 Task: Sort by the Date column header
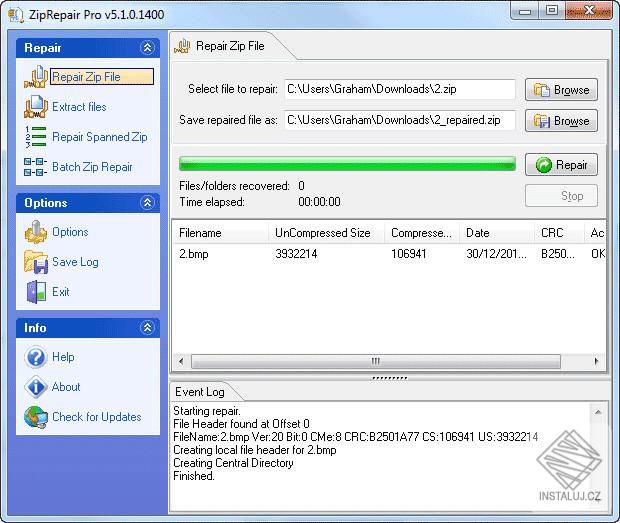497,233
